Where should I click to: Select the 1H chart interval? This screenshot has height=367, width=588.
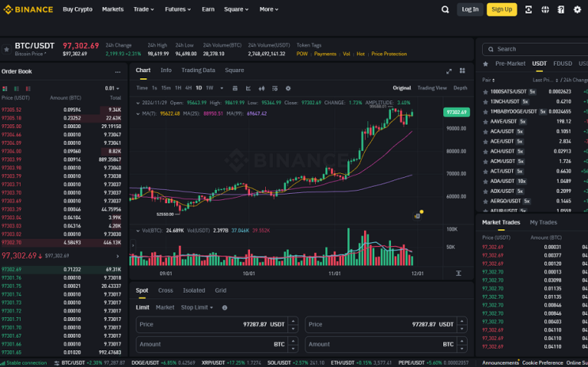(178, 88)
